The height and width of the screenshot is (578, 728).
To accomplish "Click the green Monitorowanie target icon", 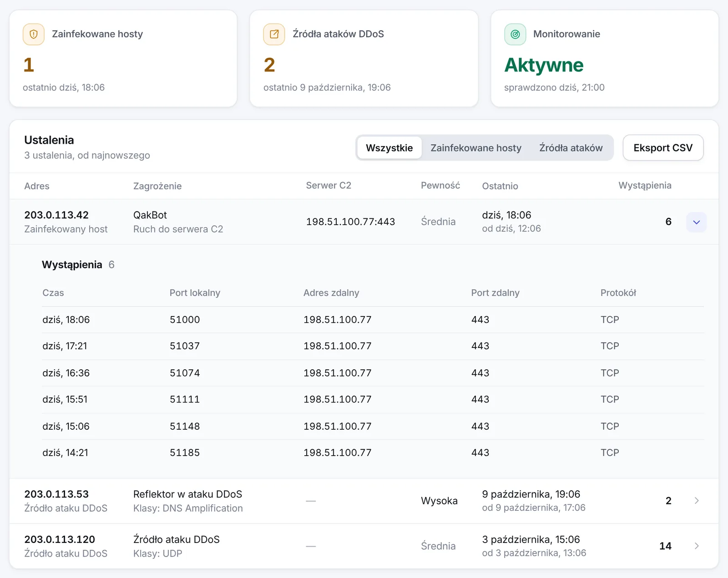I will (515, 34).
